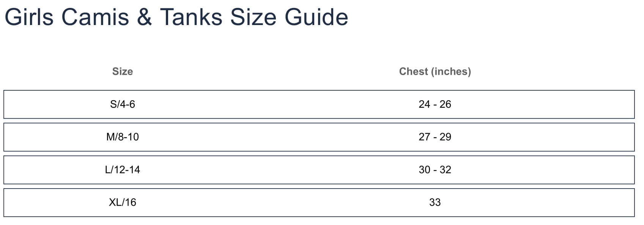This screenshot has width=644, height=225.
Task: Click the number 24 in the chest column
Action: point(424,104)
